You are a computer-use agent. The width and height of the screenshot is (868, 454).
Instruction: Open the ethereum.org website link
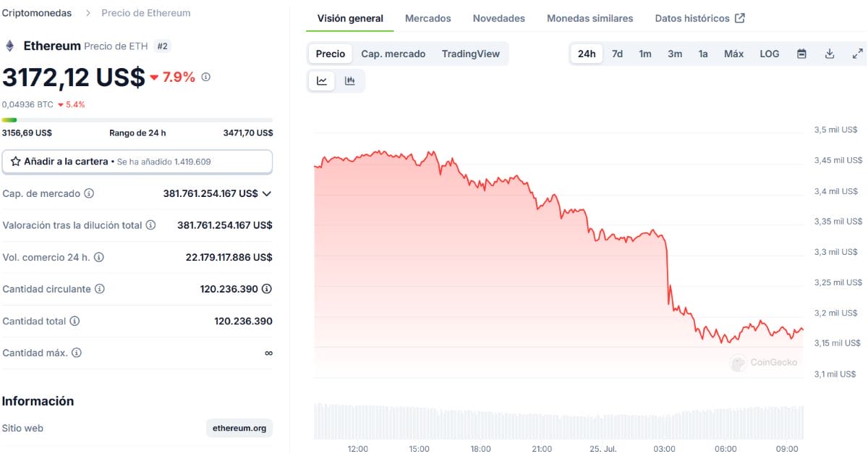point(239,428)
